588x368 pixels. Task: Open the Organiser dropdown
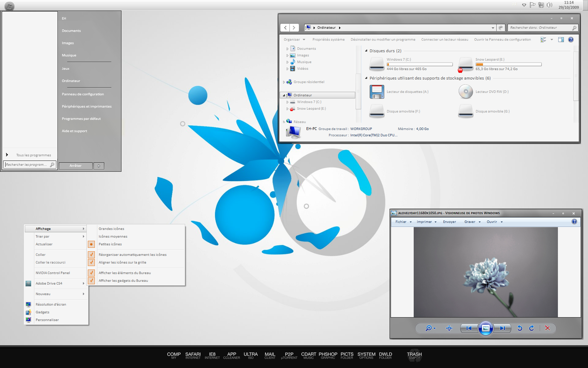coord(294,40)
